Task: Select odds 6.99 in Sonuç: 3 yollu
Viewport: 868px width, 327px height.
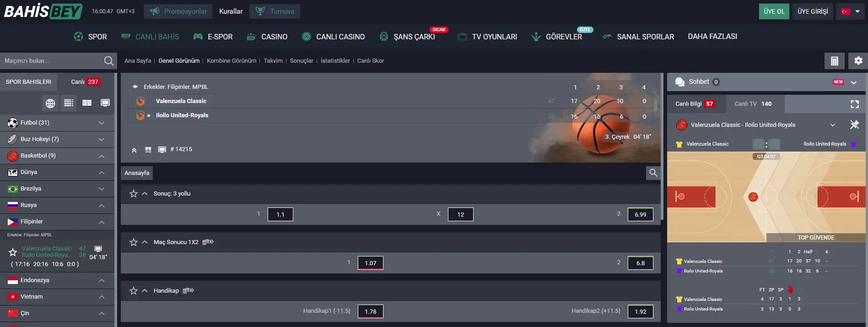Action: tap(641, 214)
